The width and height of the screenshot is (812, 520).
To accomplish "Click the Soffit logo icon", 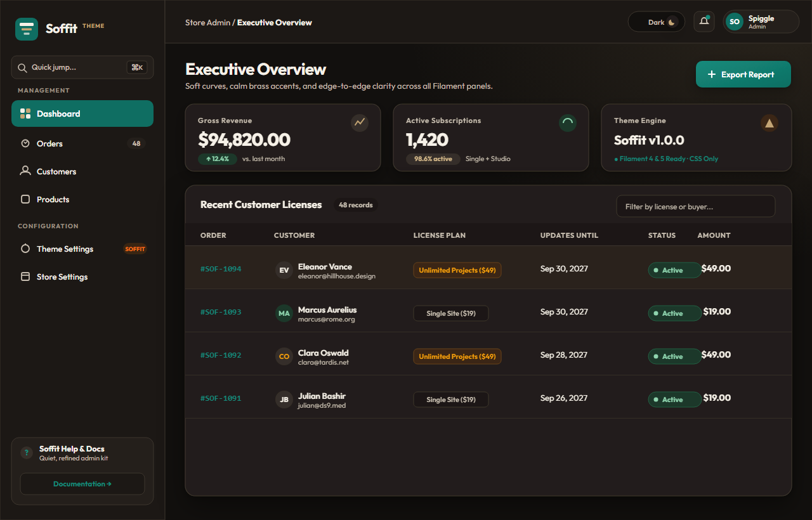I will click(27, 29).
